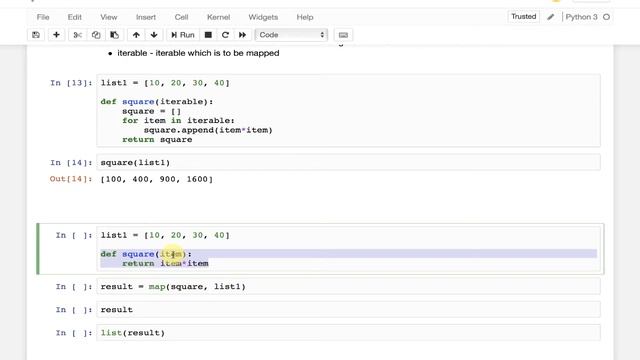640x360 pixels.
Task: Select the cell containing only result
Action: point(348,310)
